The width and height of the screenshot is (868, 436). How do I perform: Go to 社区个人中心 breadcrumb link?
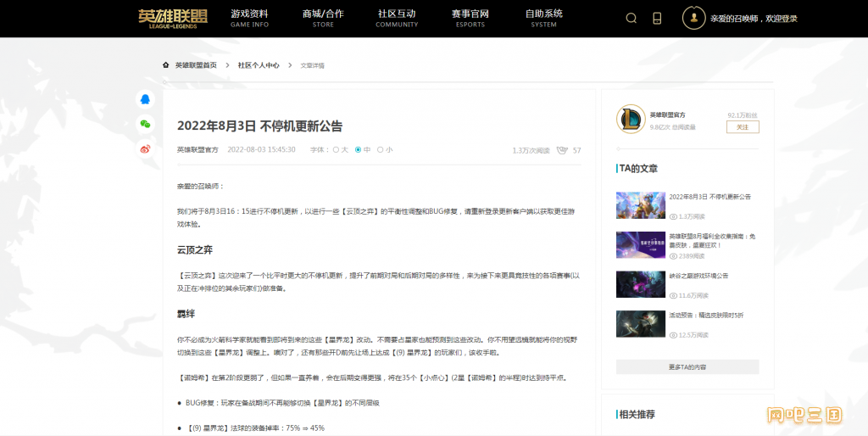click(259, 64)
